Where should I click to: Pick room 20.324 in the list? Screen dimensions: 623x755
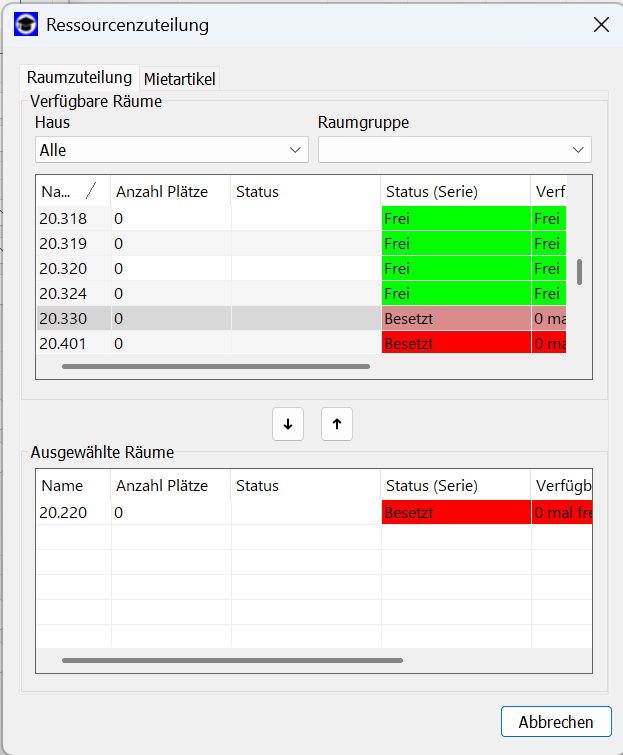(x=63, y=293)
